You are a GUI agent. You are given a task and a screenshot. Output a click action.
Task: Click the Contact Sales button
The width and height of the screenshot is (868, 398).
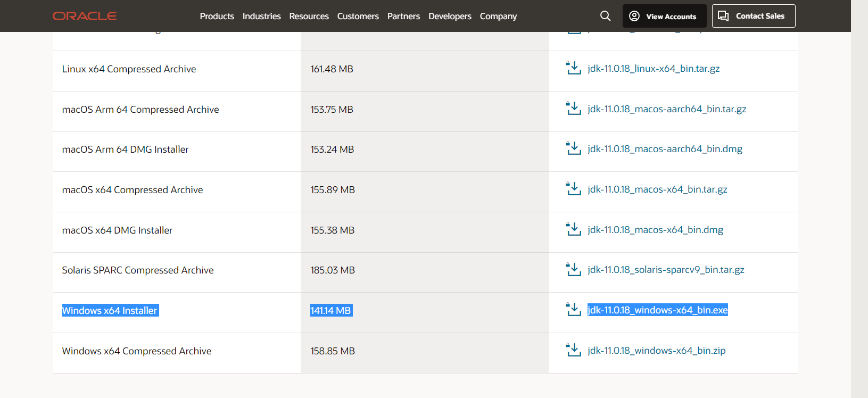pos(754,16)
